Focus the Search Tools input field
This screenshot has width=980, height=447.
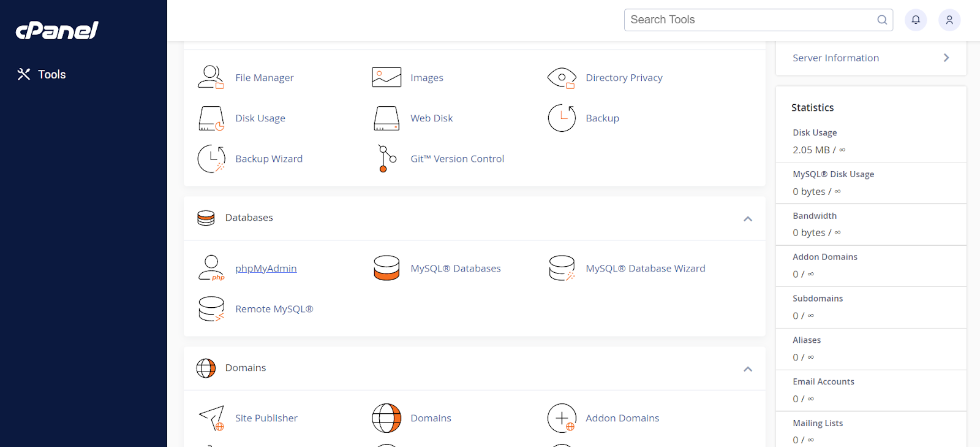(x=758, y=20)
